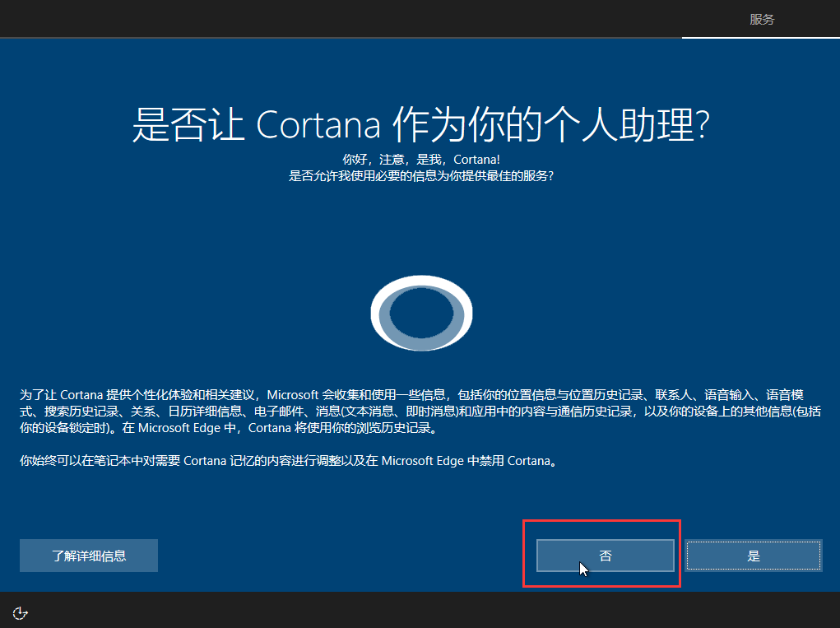Click the word Cortana in the title
840x628 pixels.
(318, 125)
